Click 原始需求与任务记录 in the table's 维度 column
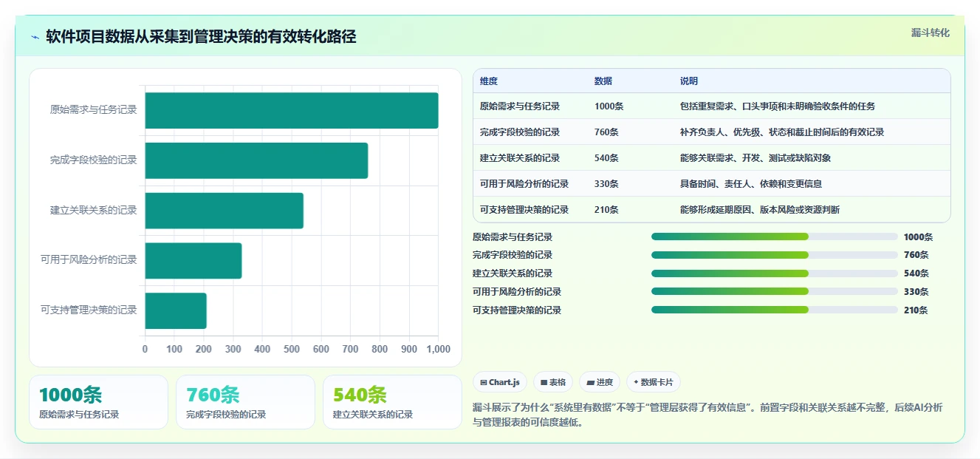 point(520,106)
